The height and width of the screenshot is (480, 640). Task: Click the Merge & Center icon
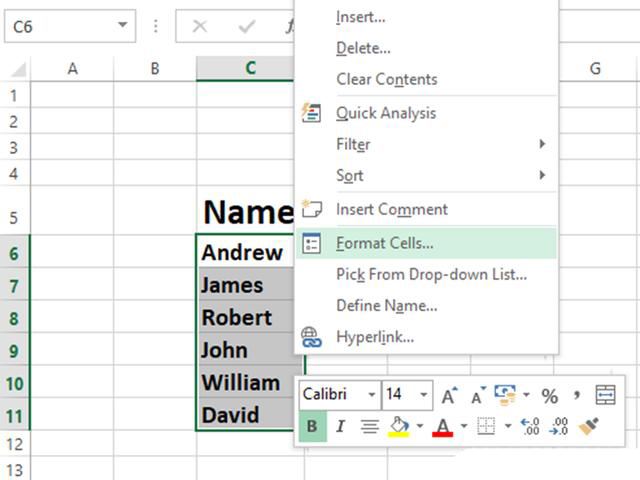pos(605,395)
